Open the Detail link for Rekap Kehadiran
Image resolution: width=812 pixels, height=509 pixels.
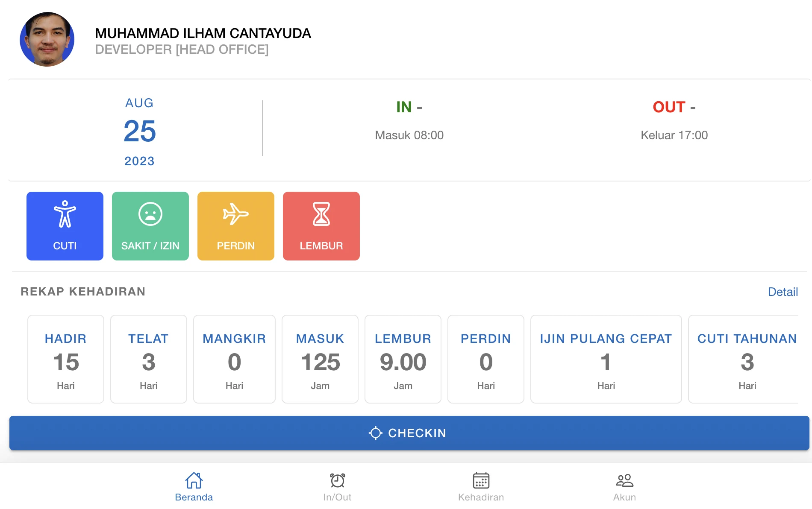[x=783, y=292]
